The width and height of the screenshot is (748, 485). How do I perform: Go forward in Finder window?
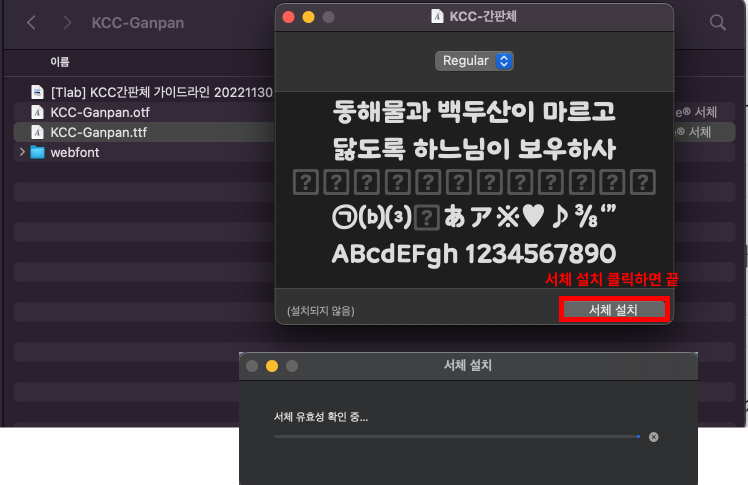pos(67,22)
